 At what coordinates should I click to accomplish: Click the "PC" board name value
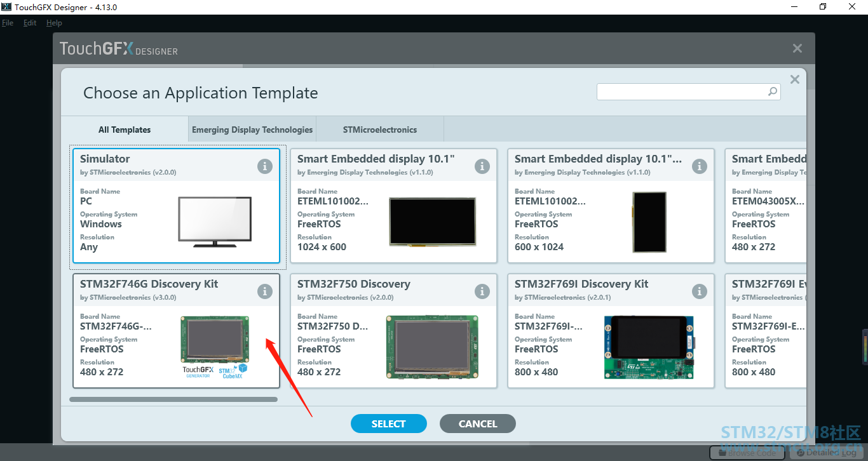pos(86,201)
